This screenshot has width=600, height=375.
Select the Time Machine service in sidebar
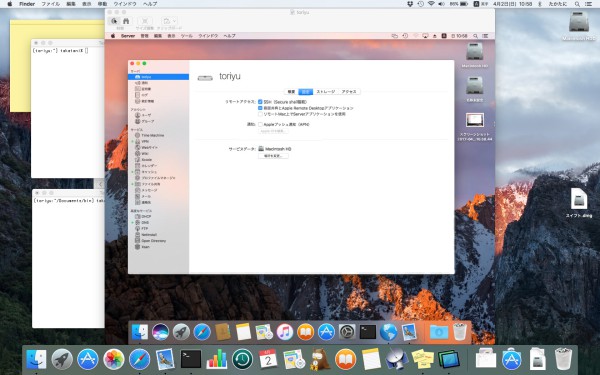click(x=158, y=135)
